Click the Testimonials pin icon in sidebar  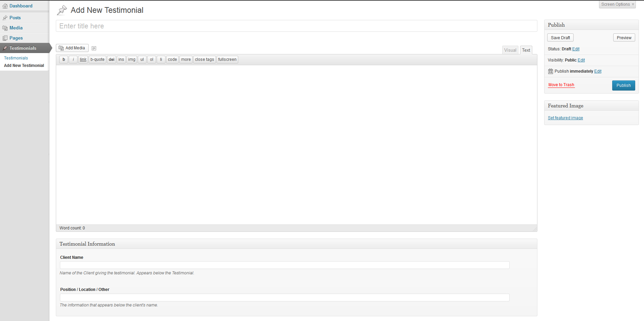(x=5, y=48)
